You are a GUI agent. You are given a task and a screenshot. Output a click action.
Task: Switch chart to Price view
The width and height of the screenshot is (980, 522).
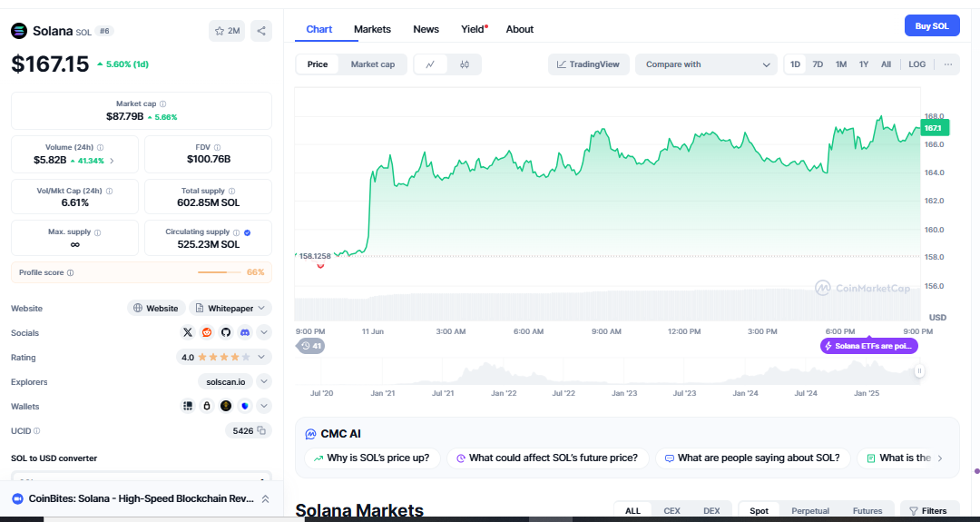(x=318, y=64)
